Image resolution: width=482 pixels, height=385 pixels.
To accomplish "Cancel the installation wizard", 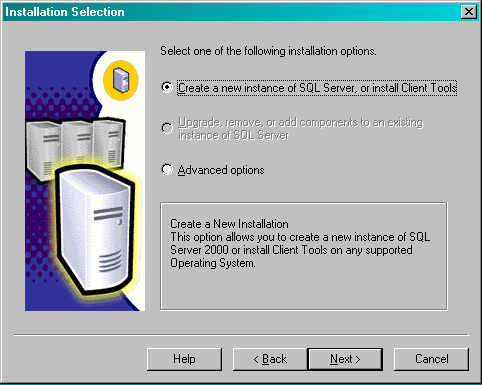I will [431, 359].
